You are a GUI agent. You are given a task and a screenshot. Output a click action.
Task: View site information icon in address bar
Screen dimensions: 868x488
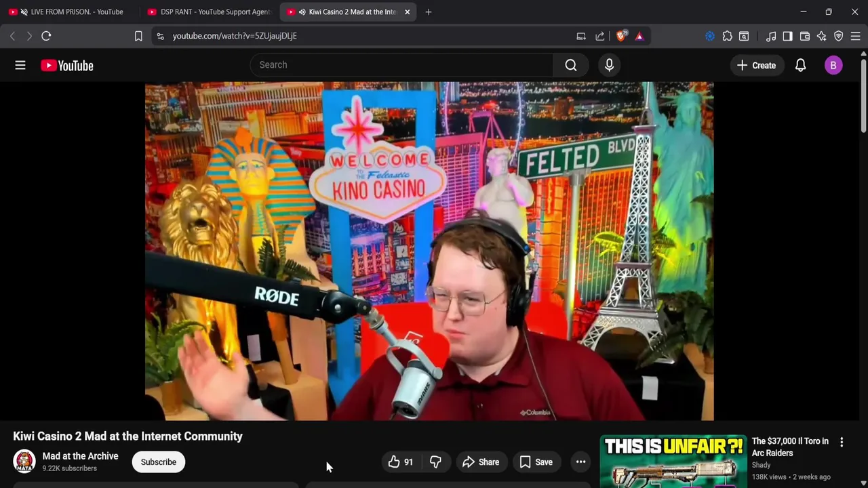(x=160, y=36)
